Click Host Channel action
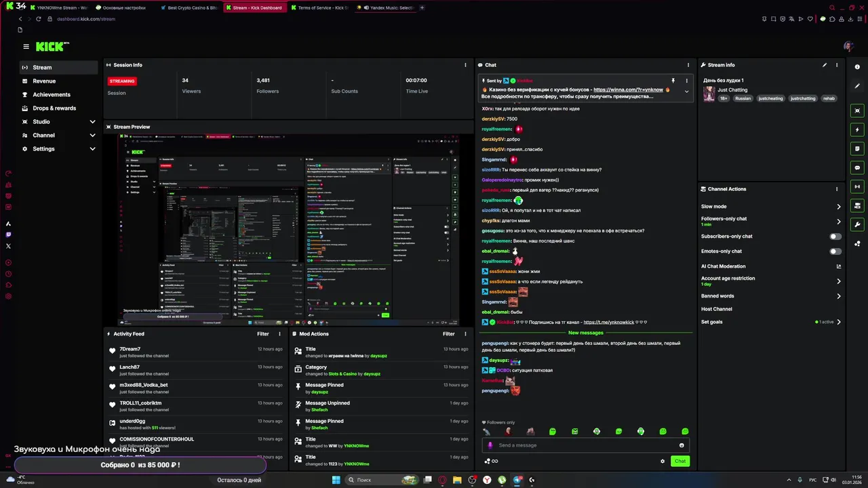868x488 pixels. point(717,309)
